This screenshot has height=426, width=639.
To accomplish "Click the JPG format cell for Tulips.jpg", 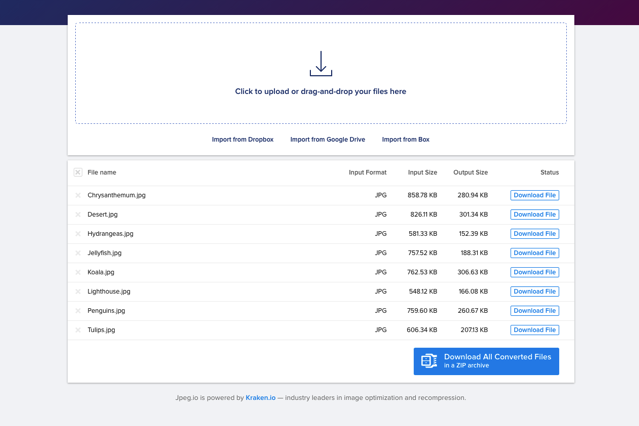I will pos(381,330).
